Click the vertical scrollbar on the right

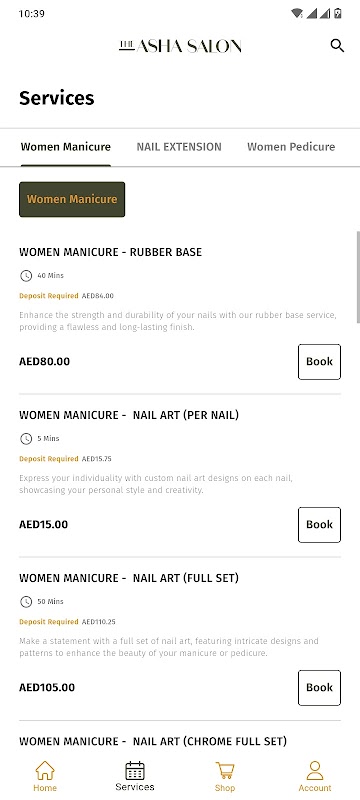[358, 277]
